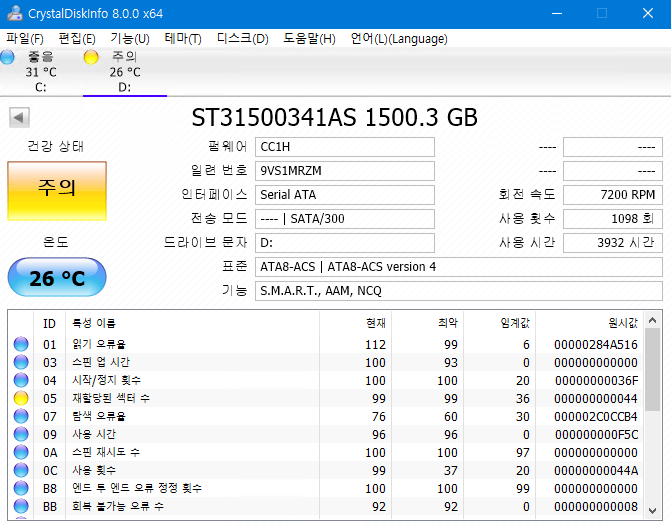671x525 pixels.
Task: Click the yellow caution orb of disk D:
Action: click(91, 57)
